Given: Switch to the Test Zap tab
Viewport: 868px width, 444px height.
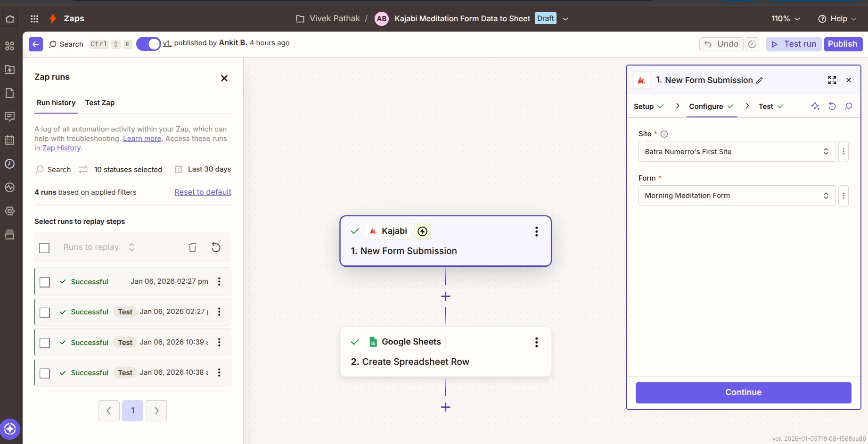Looking at the screenshot, I should tap(100, 103).
